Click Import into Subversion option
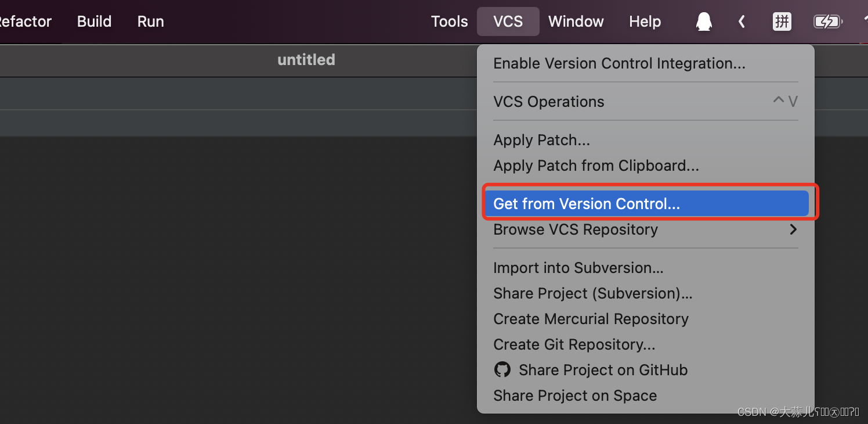868x424 pixels. tap(578, 268)
